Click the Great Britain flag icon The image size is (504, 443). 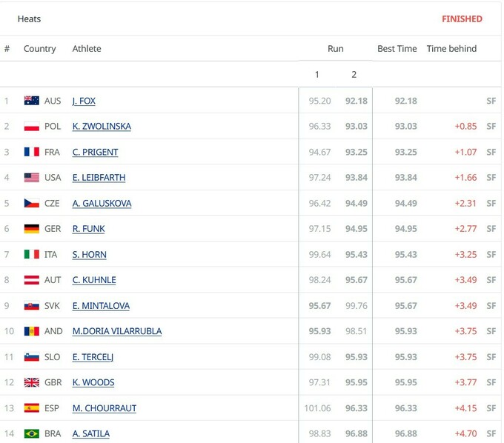coord(31,382)
